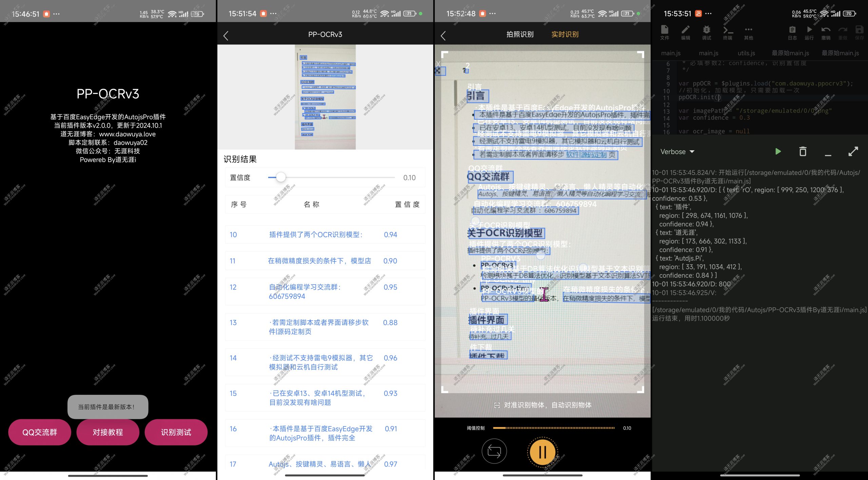Click the 微信公众号：无涯科技 line
The image size is (868, 480).
[x=108, y=151]
